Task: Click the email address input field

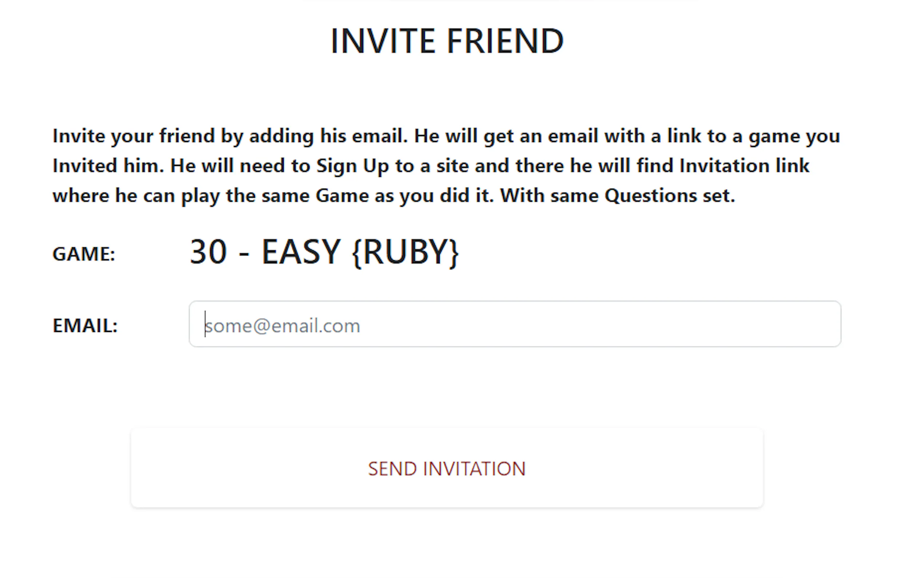Action: coord(514,324)
